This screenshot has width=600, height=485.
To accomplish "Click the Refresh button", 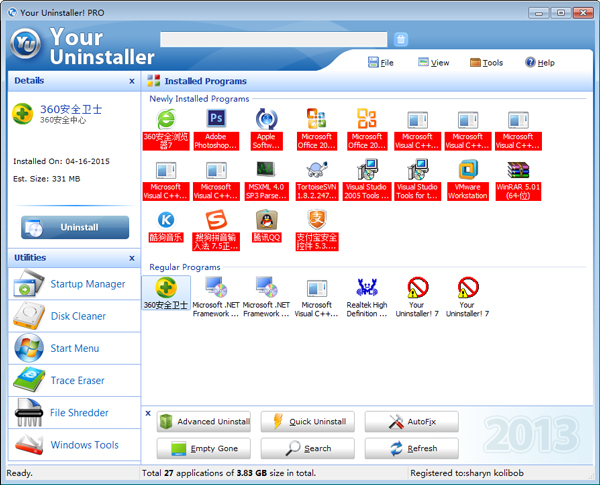I will click(x=412, y=448).
